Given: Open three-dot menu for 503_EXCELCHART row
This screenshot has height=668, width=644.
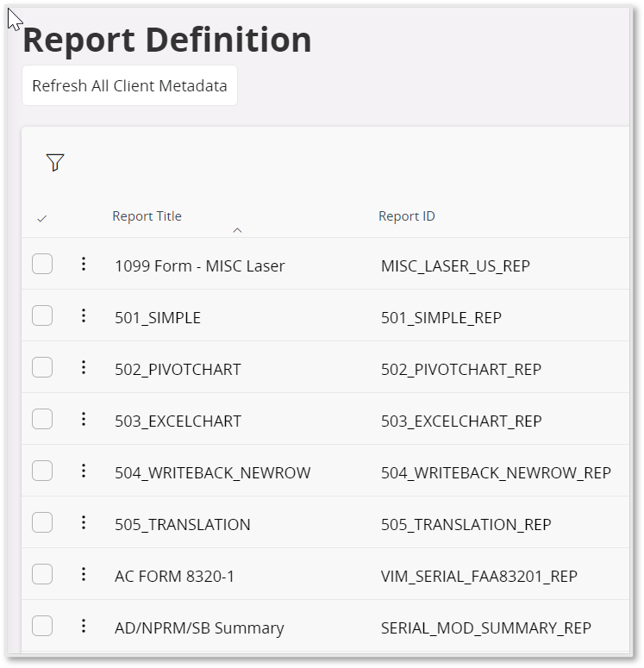Looking at the screenshot, I should coord(84,419).
